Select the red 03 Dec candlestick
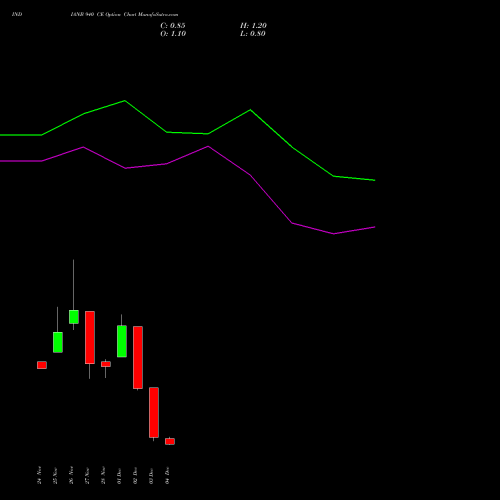Image resolution: width=500 pixels, height=500 pixels. (x=154, y=412)
